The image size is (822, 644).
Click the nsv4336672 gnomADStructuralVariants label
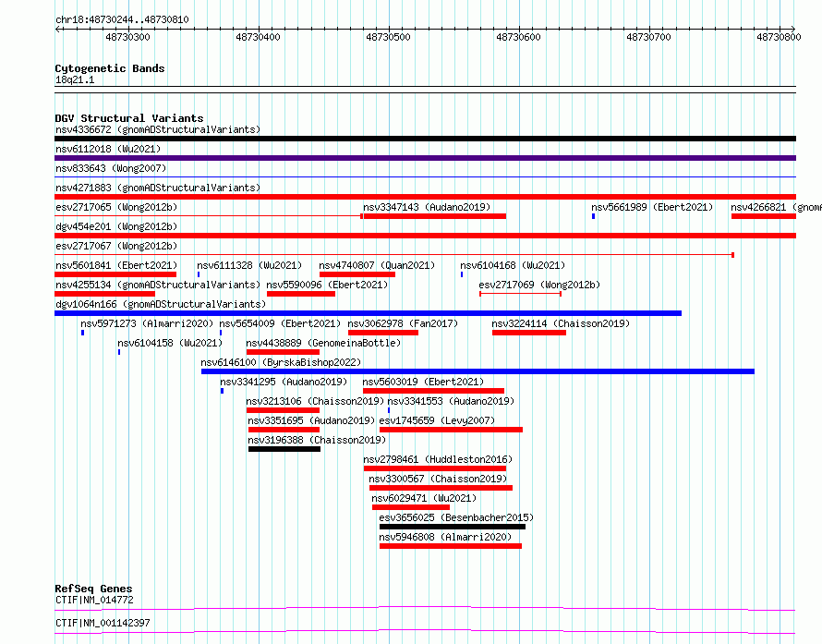click(158, 129)
